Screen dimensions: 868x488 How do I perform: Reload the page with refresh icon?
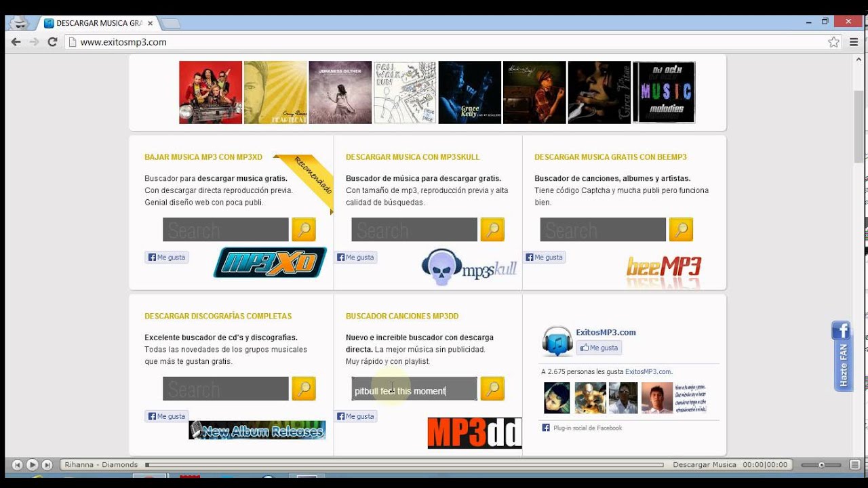pos(52,42)
